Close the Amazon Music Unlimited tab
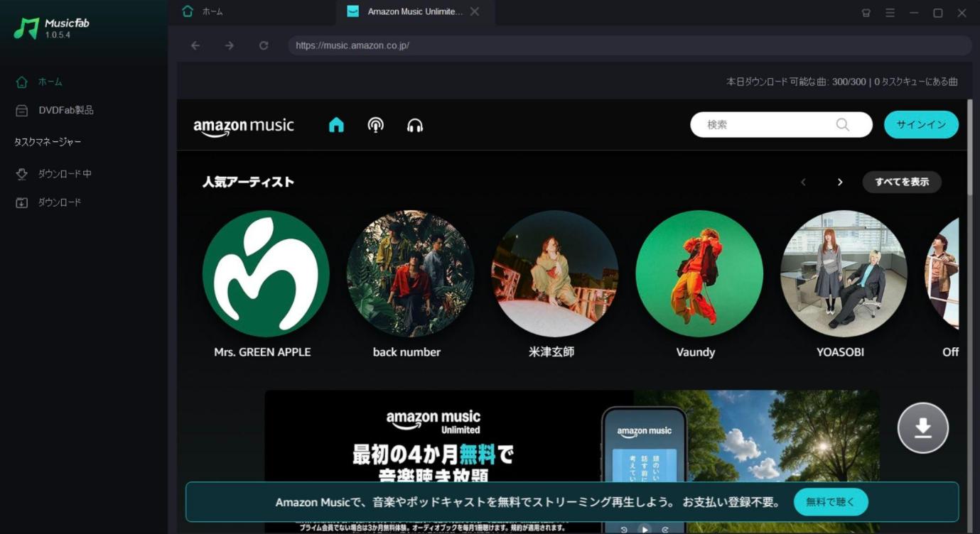 coord(475,11)
